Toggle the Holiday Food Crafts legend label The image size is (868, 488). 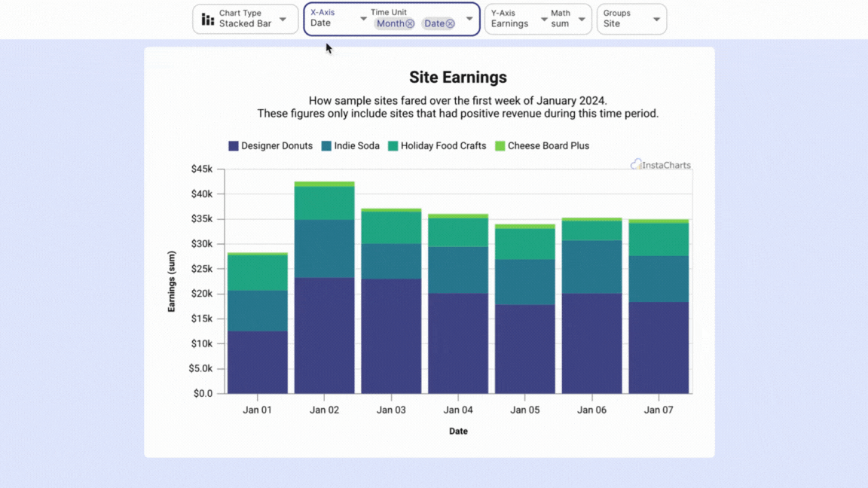[x=443, y=146]
